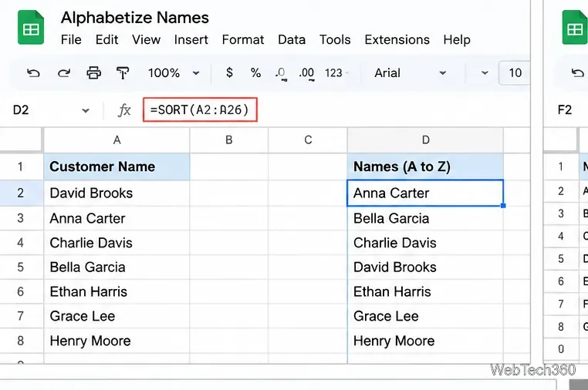
Task: Apply currency format with dollar icon
Action: point(229,72)
